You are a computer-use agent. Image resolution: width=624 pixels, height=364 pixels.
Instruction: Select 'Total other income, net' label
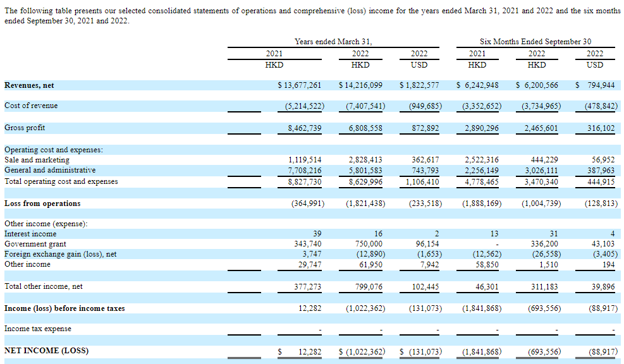coord(44,286)
